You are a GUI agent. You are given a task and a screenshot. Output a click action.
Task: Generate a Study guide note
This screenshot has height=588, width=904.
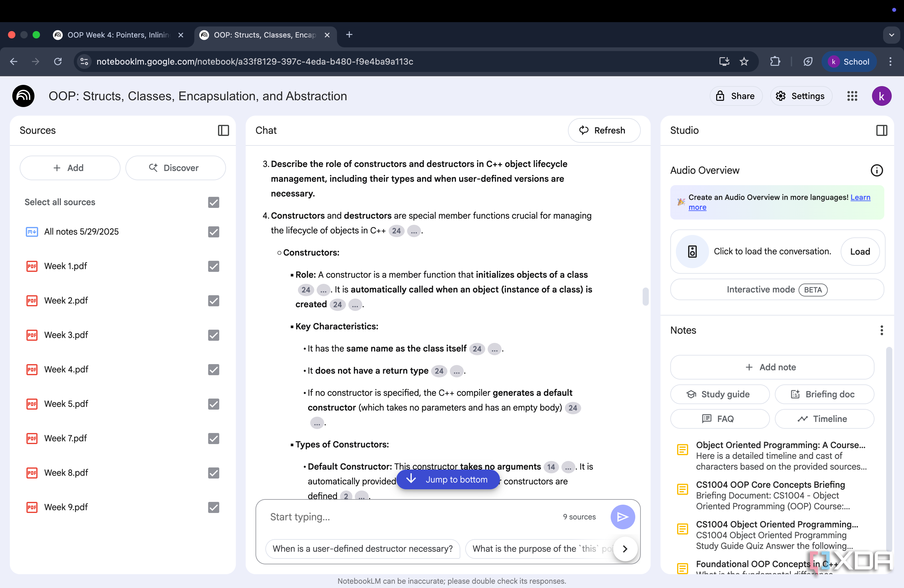coord(720,394)
